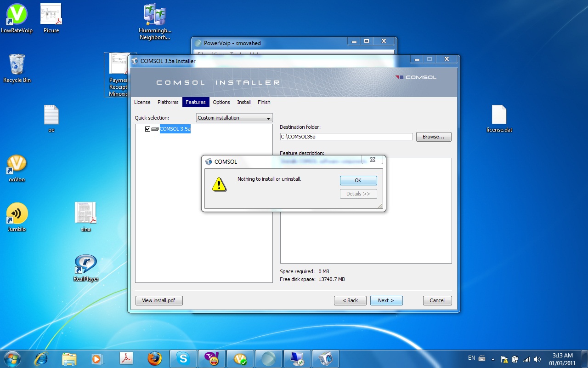The height and width of the screenshot is (368, 588).
Task: Open Action Center flag in tray
Action: click(504, 359)
